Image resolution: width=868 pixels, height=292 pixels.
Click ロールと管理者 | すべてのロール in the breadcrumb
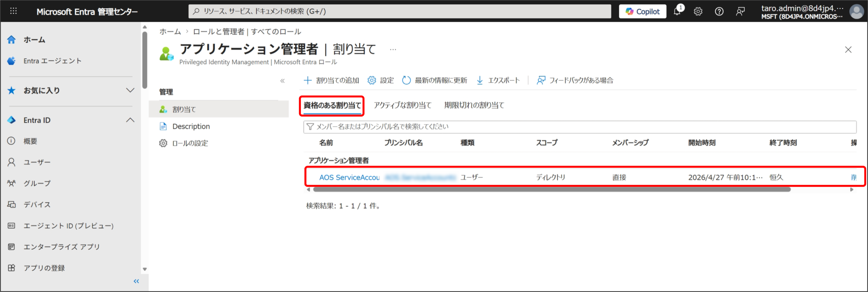(247, 32)
